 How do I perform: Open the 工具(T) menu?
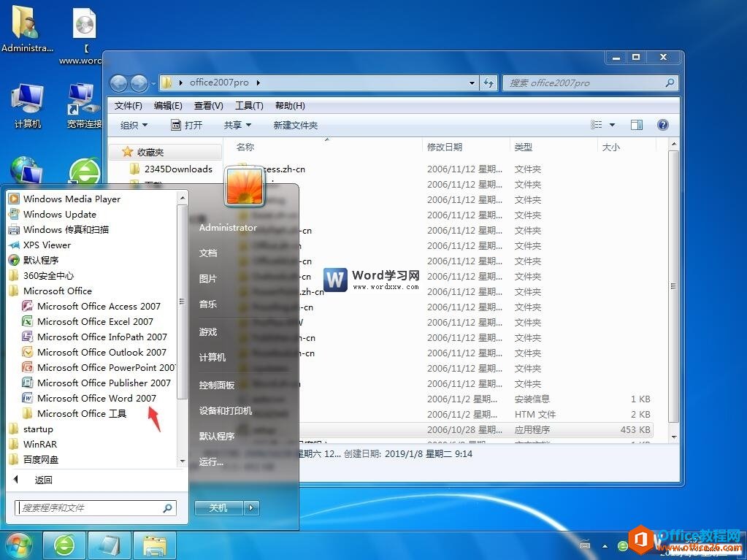pyautogui.click(x=249, y=106)
